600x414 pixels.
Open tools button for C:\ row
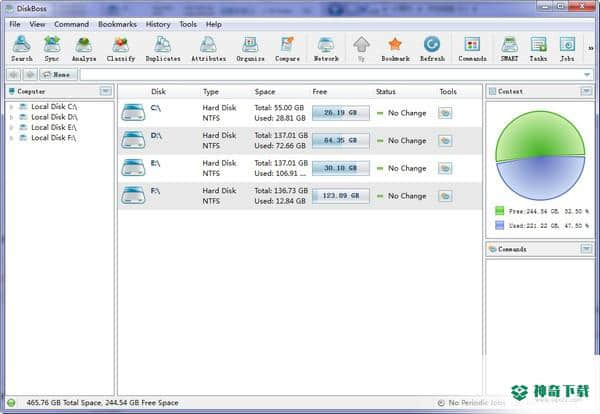(x=445, y=113)
